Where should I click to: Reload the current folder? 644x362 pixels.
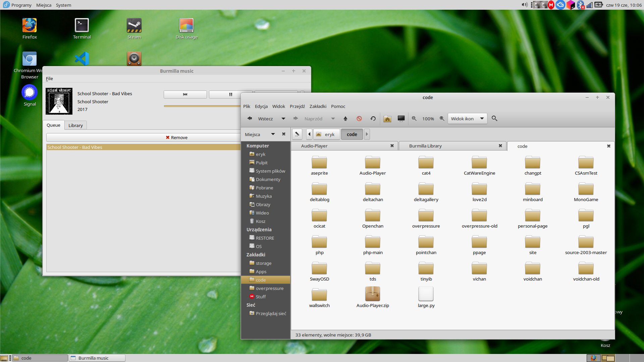pyautogui.click(x=373, y=119)
